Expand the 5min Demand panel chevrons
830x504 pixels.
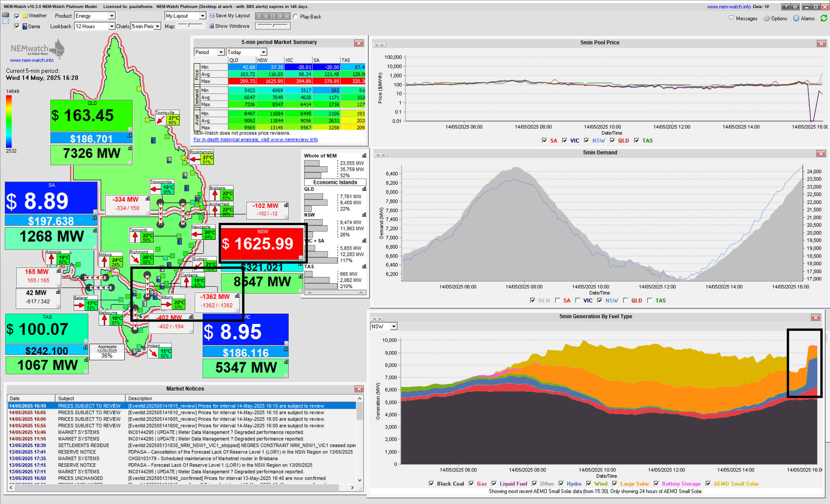[381, 155]
